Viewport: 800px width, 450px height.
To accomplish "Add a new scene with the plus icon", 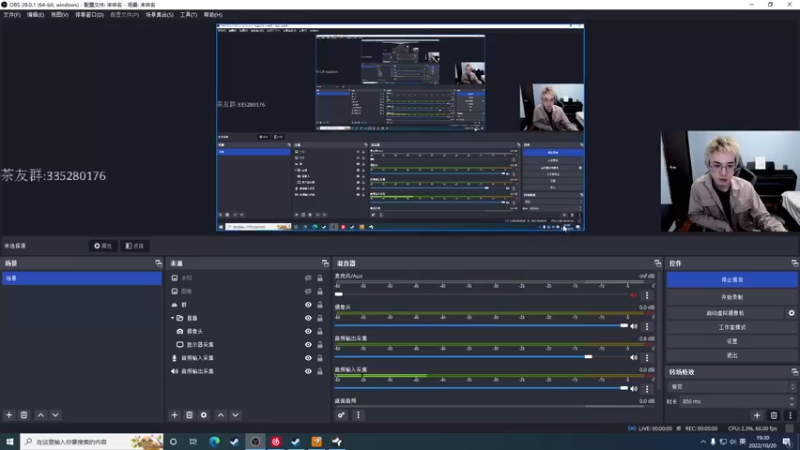I will [x=9, y=415].
